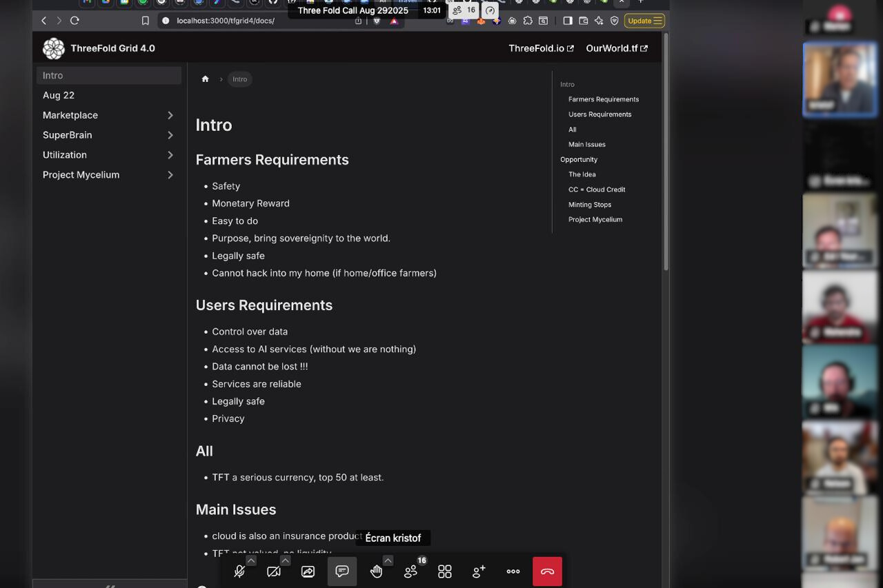
Task: Open VPN shield icon in toolbar
Action: point(614,21)
